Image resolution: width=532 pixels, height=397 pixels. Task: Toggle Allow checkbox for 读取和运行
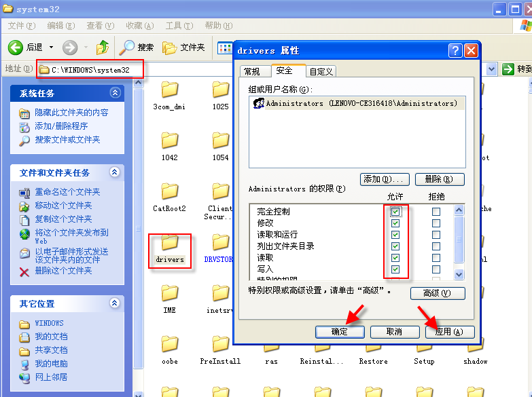395,235
